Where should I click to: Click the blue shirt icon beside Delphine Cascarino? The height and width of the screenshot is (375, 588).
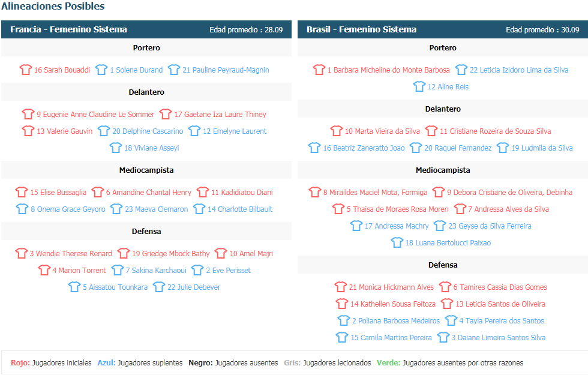point(104,131)
